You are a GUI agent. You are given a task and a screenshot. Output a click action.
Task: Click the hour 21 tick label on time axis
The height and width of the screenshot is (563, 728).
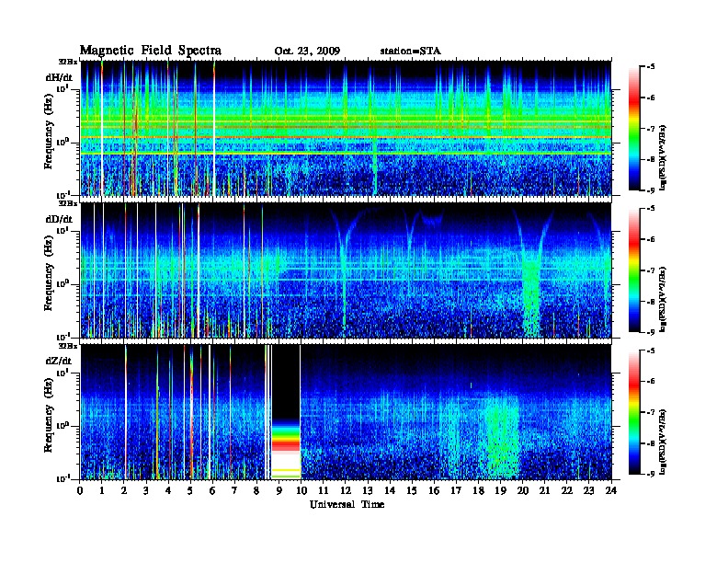click(x=544, y=490)
